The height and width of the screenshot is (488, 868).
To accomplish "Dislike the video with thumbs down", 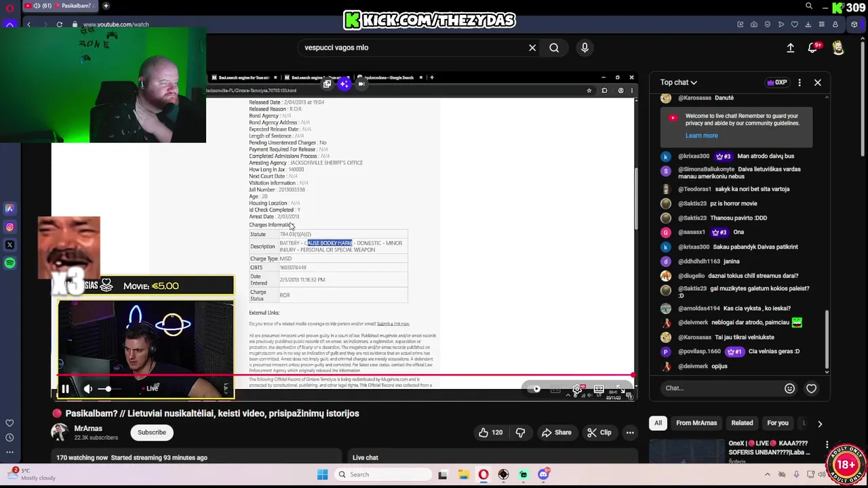I will tap(520, 432).
